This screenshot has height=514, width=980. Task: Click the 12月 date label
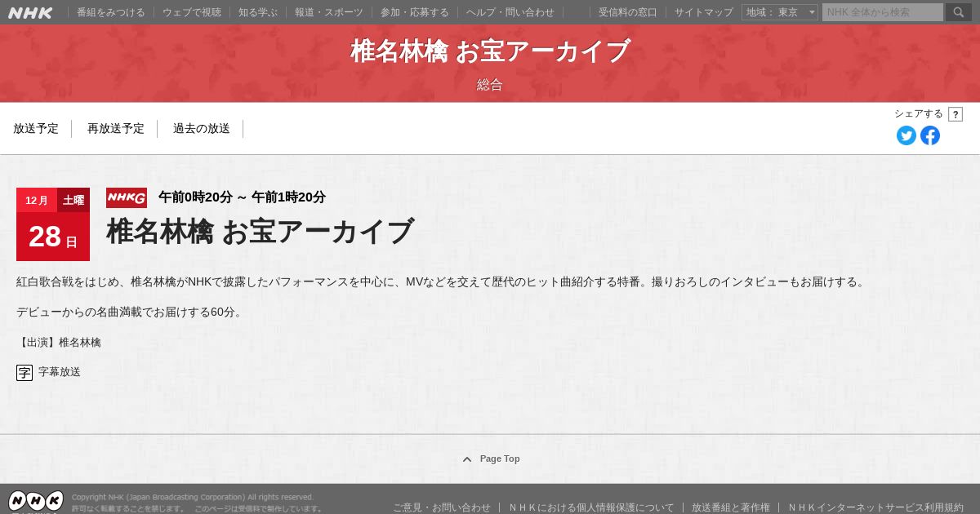click(37, 200)
